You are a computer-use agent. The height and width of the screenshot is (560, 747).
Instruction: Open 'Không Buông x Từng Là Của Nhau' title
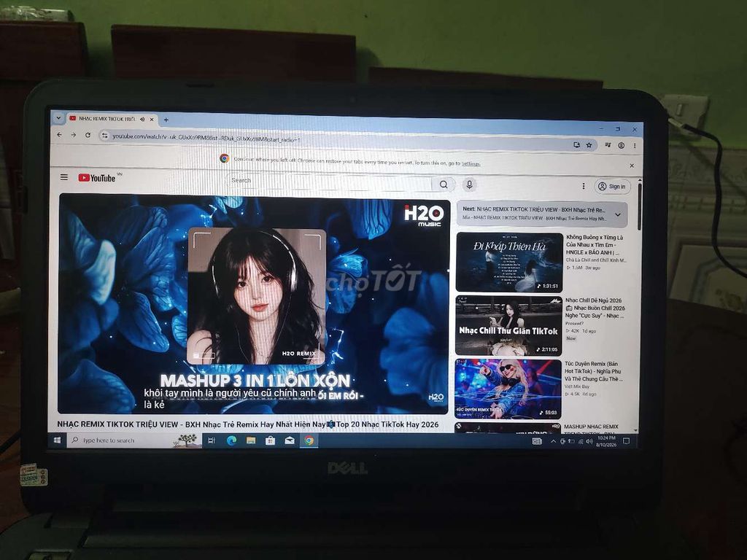coord(595,245)
